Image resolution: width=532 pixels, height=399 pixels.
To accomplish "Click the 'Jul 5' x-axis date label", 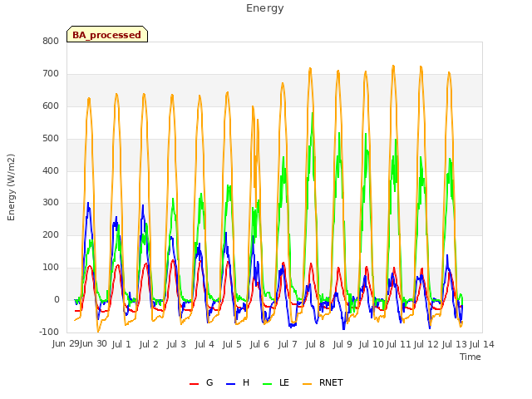I will coord(232,344).
